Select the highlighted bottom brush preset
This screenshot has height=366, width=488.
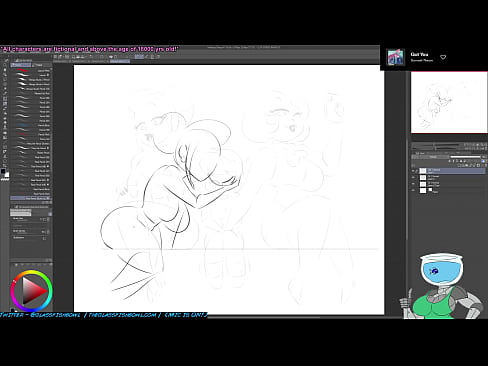coord(31,198)
